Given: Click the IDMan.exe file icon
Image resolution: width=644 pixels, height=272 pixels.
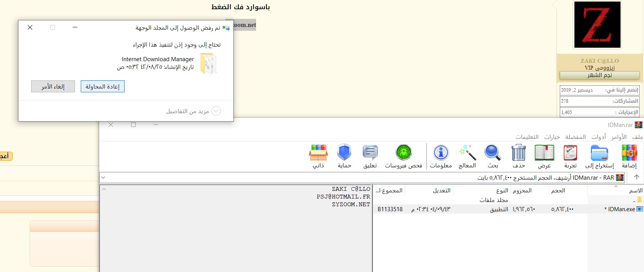Looking at the screenshot, I should point(640,209).
